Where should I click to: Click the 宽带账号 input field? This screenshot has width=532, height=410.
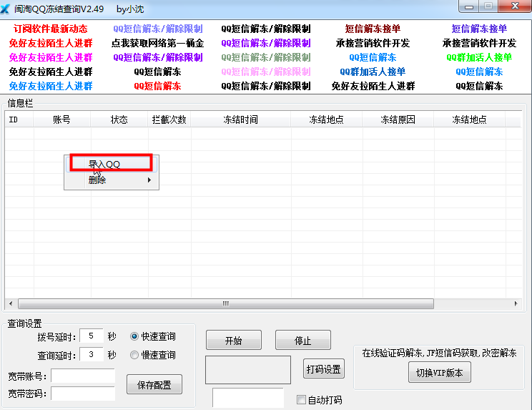[83, 376]
